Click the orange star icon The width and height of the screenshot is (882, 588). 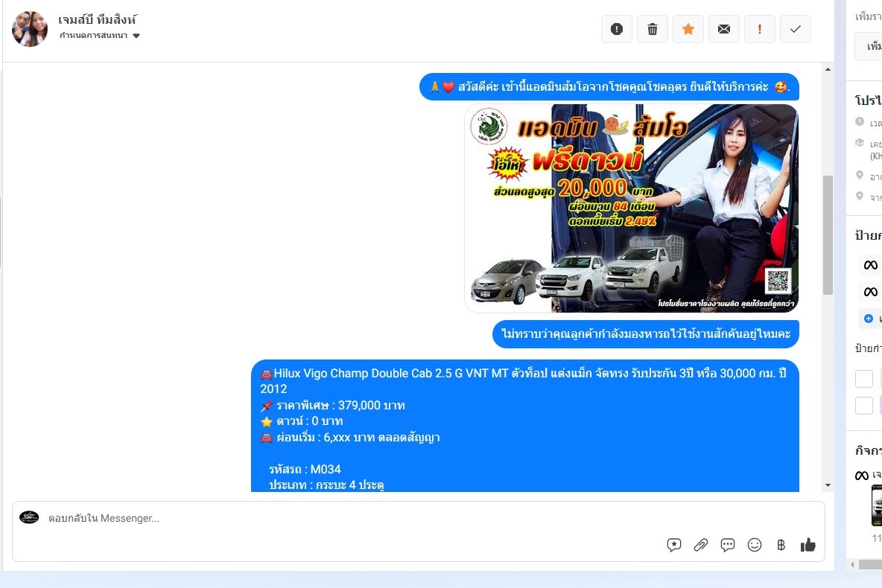688,29
